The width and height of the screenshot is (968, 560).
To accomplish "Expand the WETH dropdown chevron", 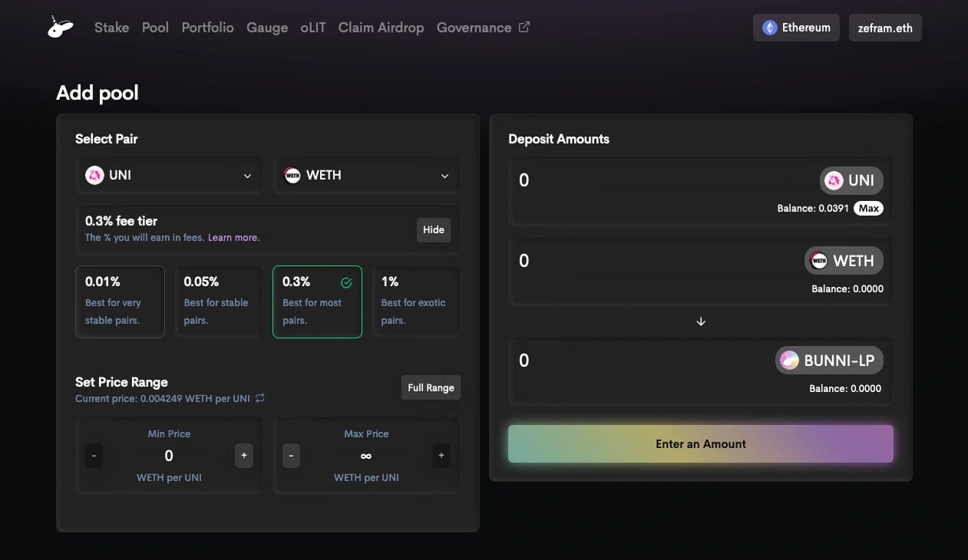I will tap(444, 176).
